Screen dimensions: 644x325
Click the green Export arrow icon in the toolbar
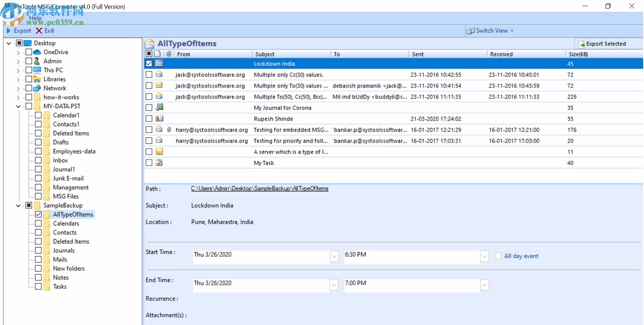click(x=8, y=30)
